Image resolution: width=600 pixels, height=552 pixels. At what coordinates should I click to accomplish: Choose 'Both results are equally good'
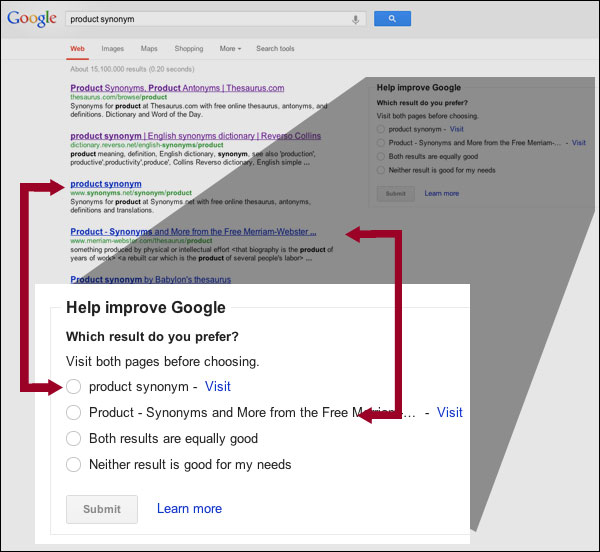pos(73,439)
